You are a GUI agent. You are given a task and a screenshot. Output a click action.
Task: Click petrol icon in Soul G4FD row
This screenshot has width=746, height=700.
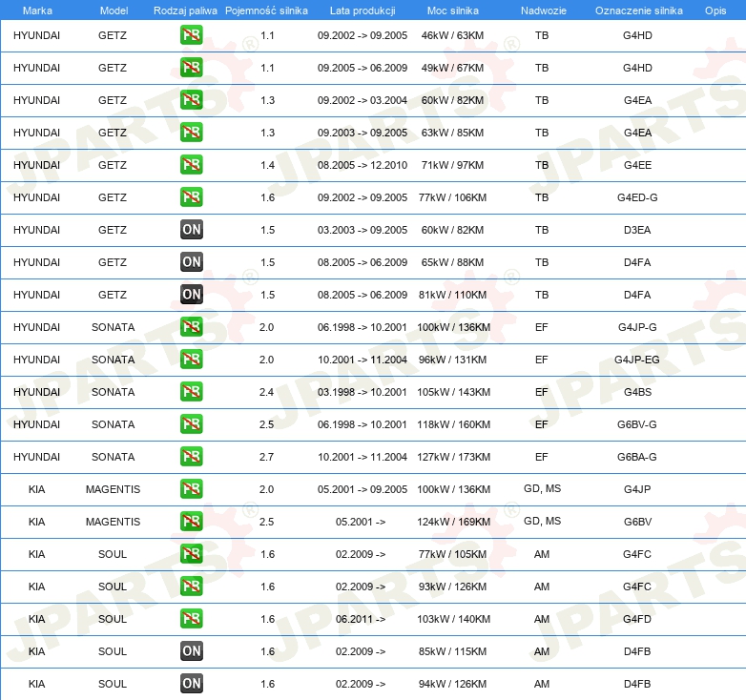point(191,619)
